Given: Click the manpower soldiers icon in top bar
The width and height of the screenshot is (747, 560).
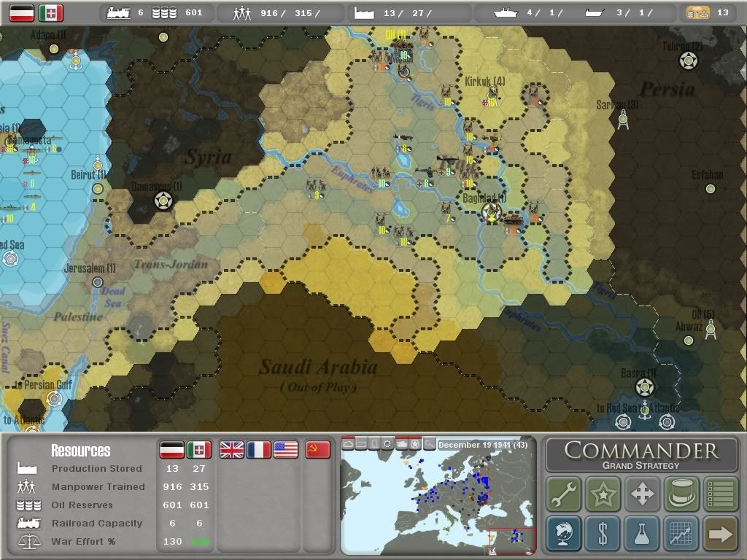Looking at the screenshot, I should 241,13.
